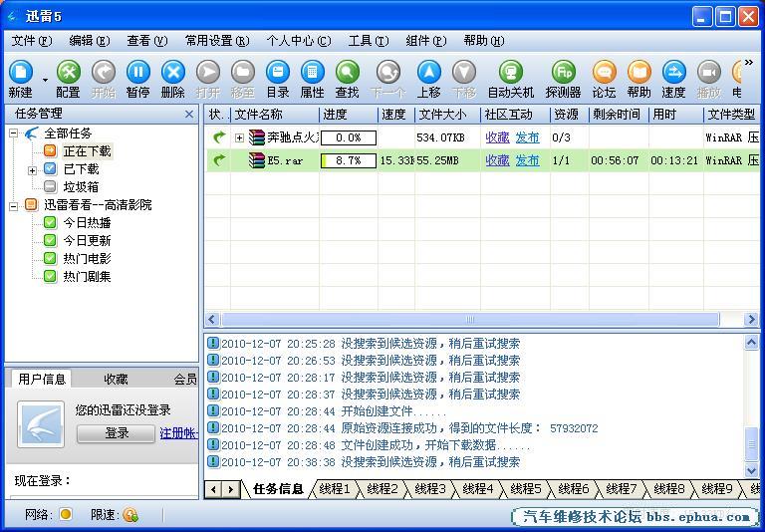Select 正在下载 in the task tree
765x532 pixels.
[x=88, y=151]
